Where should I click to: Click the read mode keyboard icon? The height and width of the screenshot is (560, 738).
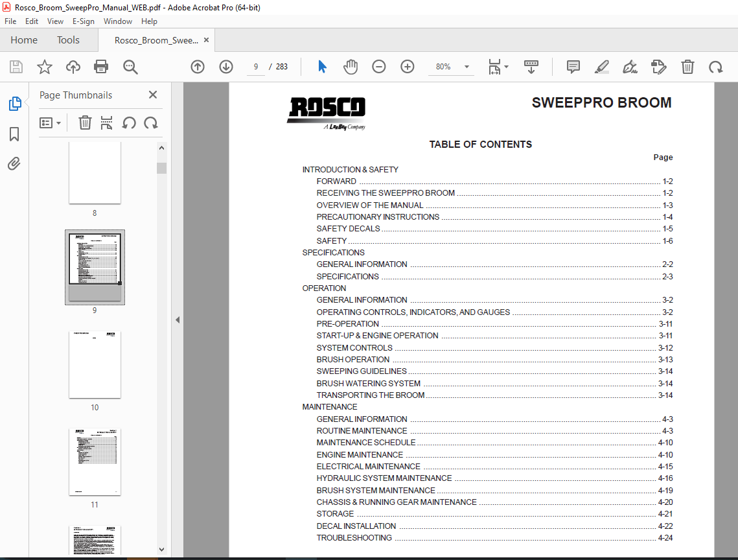pyautogui.click(x=531, y=67)
